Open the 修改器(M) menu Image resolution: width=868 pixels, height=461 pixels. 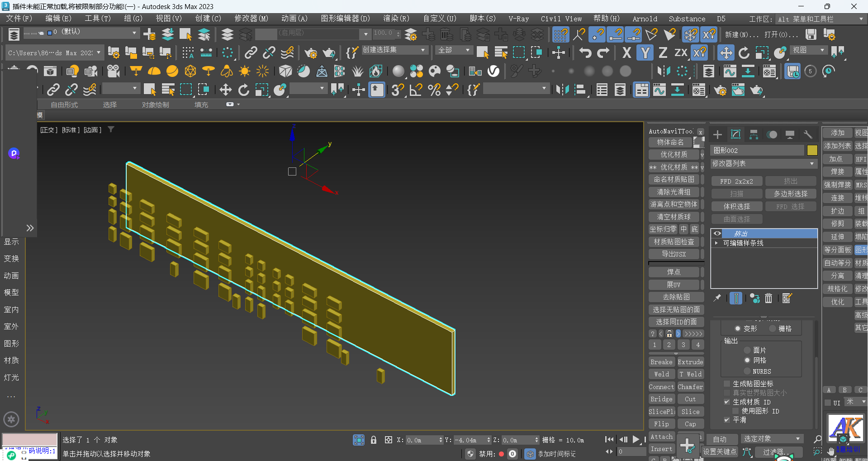[x=251, y=19]
